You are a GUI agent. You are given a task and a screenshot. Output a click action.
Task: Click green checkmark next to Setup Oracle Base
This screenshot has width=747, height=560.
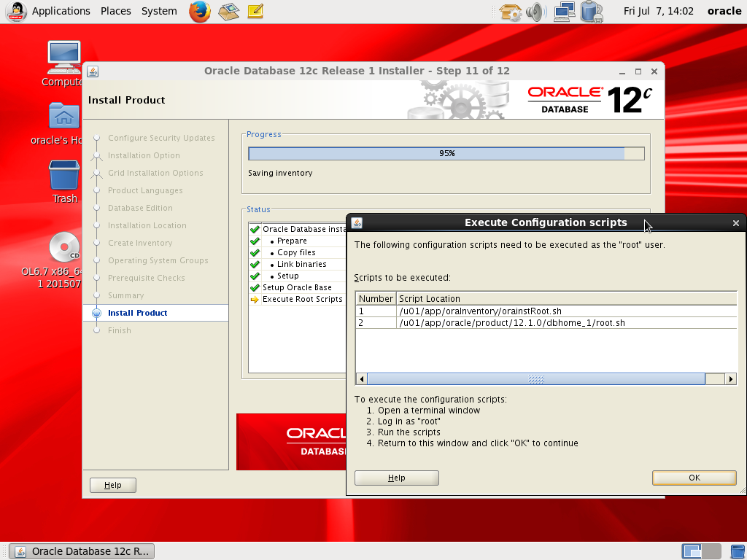(x=255, y=287)
